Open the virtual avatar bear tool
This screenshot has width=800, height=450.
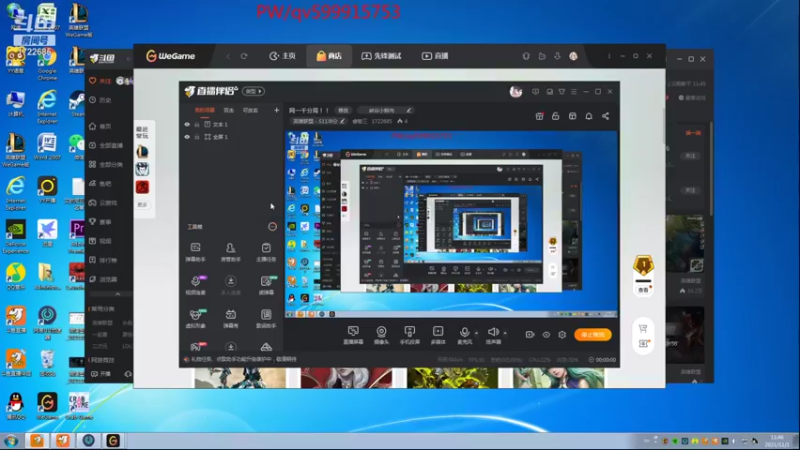pos(195,318)
